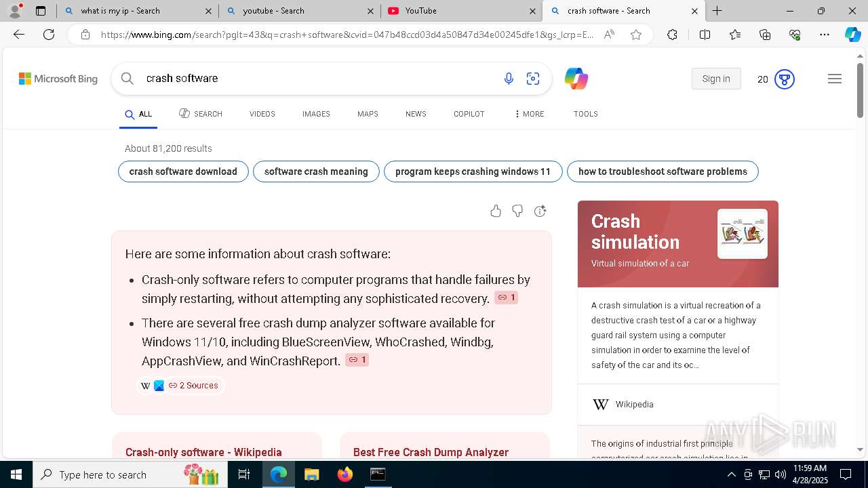The width and height of the screenshot is (868, 488).
Task: Select the IMAGES results tab
Action: (x=316, y=114)
